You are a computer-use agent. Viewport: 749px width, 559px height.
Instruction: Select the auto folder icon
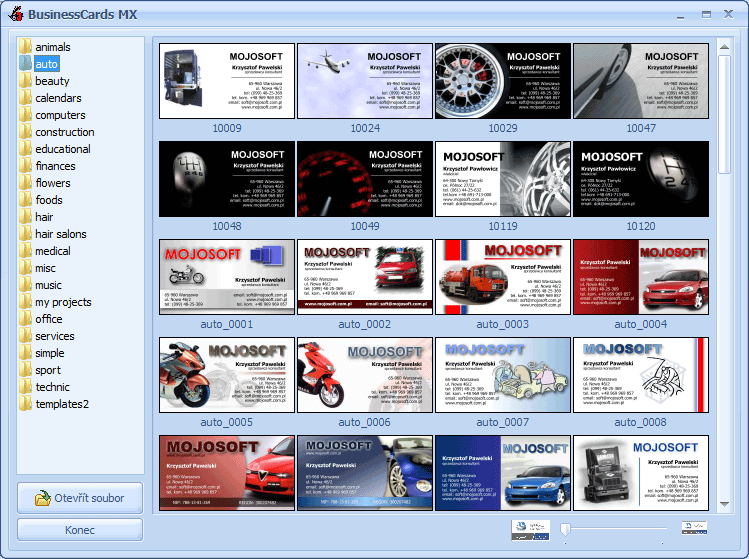[25, 64]
